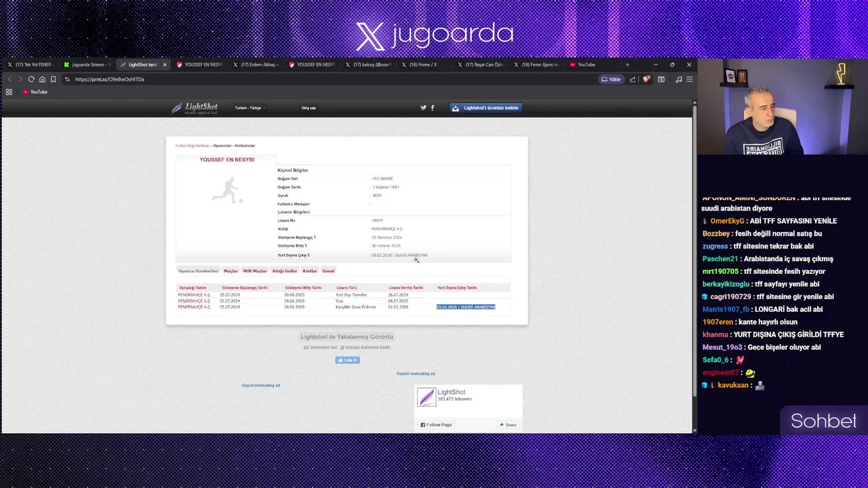Click the LightShot Facebook page avatar

(x=427, y=397)
